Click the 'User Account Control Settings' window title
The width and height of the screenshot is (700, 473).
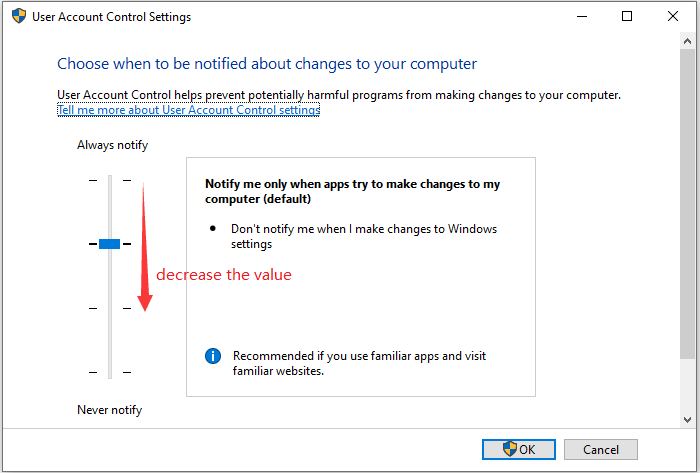pyautogui.click(x=112, y=17)
